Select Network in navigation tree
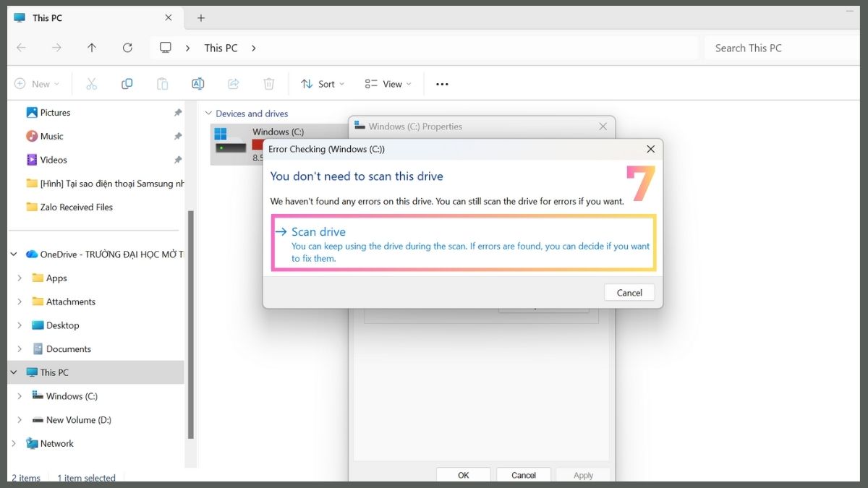The height and width of the screenshot is (488, 868). pos(49,443)
